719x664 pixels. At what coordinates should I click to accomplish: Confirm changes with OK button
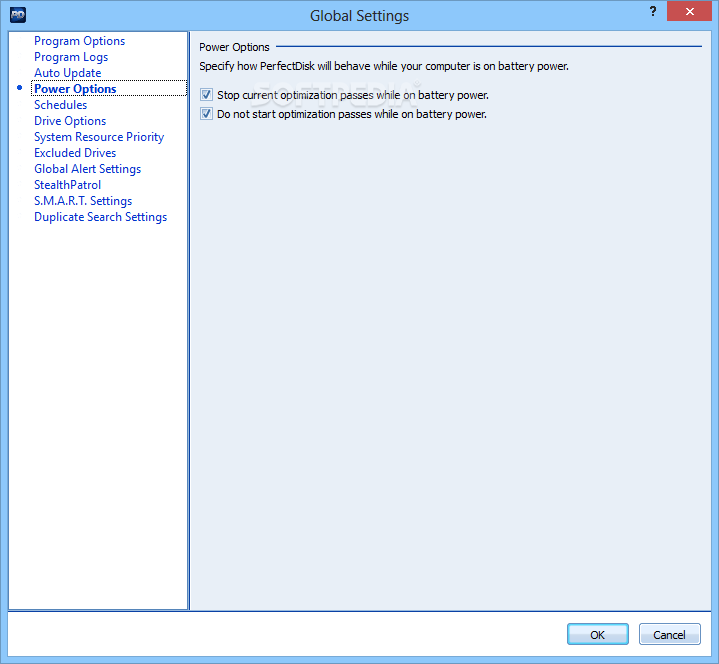point(597,634)
